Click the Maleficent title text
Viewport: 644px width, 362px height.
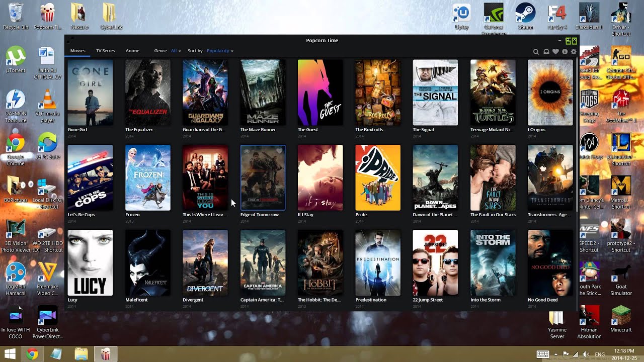[x=136, y=300]
